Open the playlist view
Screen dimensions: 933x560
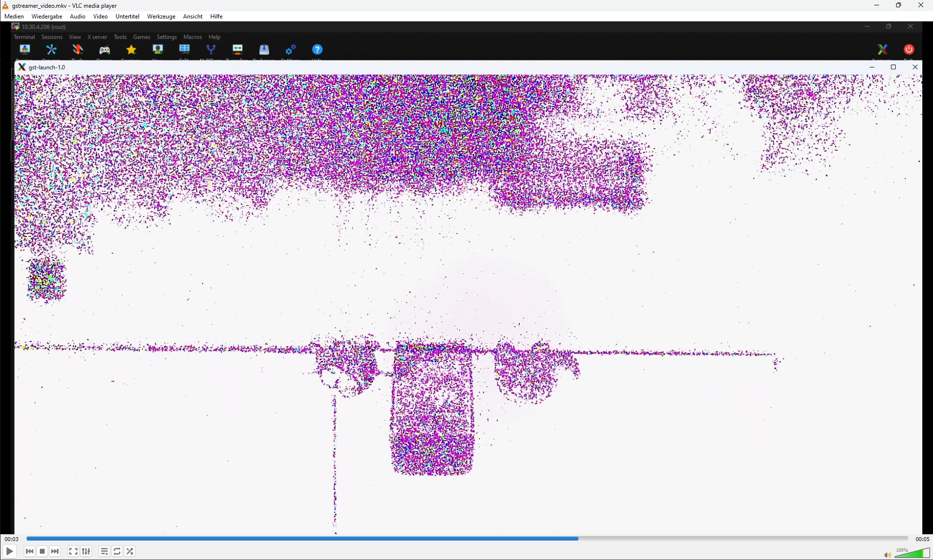(x=104, y=551)
